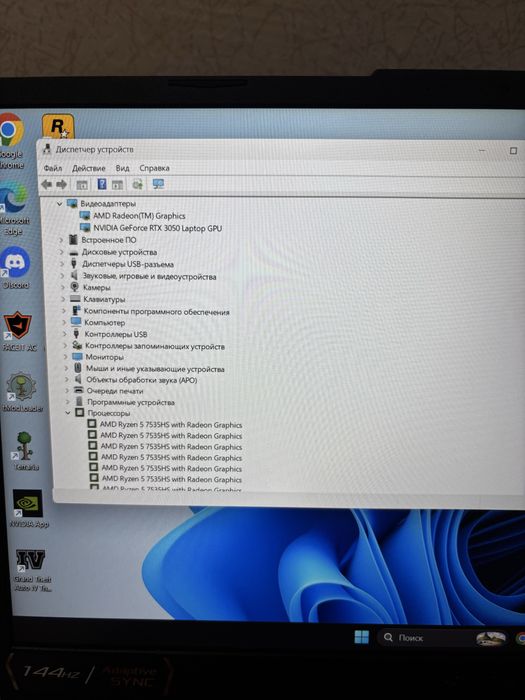Click the Очереди печати printer icon
Screen dimensions: 525x700
[79, 391]
